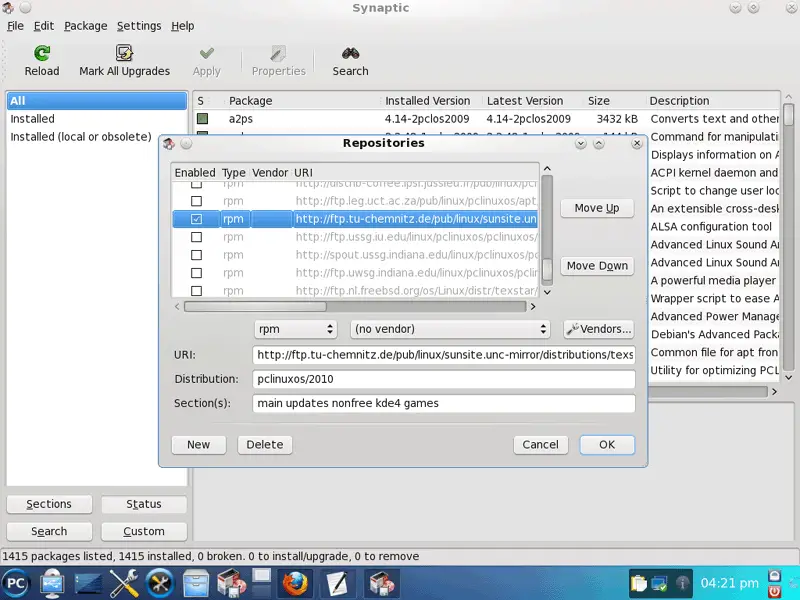Click package list scroll-down arrow
The image size is (800, 600).
(x=789, y=378)
